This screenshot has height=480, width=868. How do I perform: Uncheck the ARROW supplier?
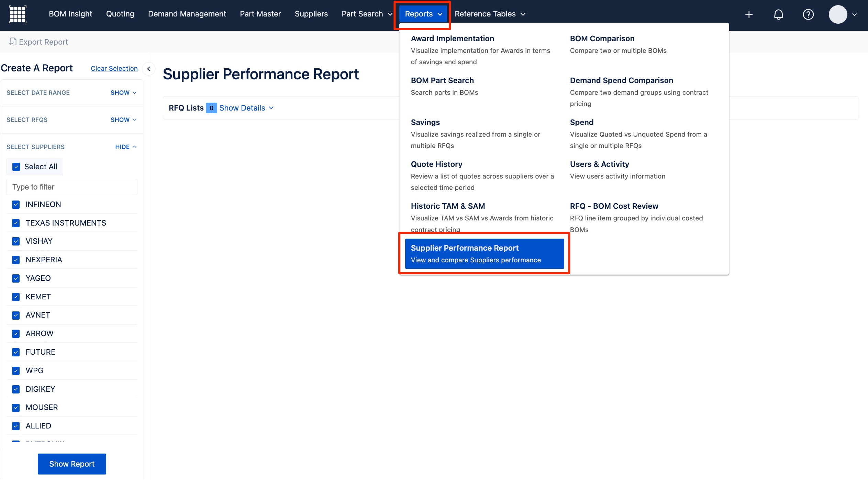click(16, 334)
